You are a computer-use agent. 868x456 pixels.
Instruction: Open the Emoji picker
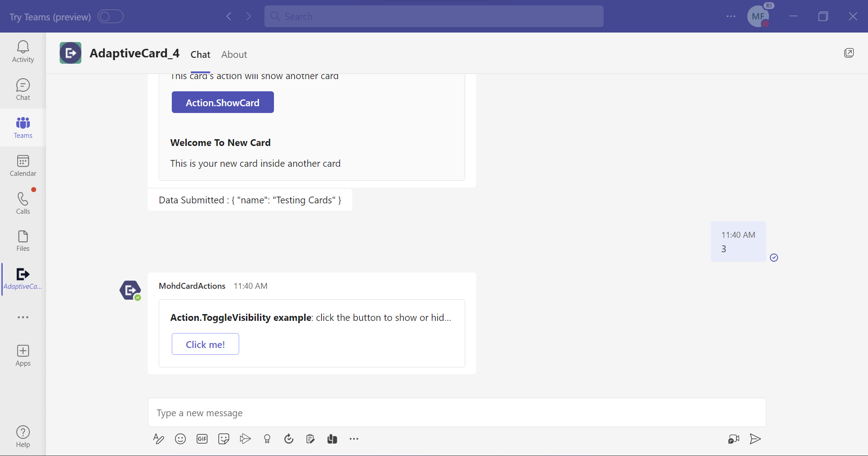pyautogui.click(x=180, y=439)
